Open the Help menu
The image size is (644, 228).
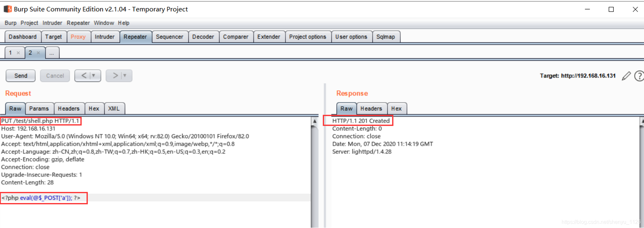click(x=124, y=23)
